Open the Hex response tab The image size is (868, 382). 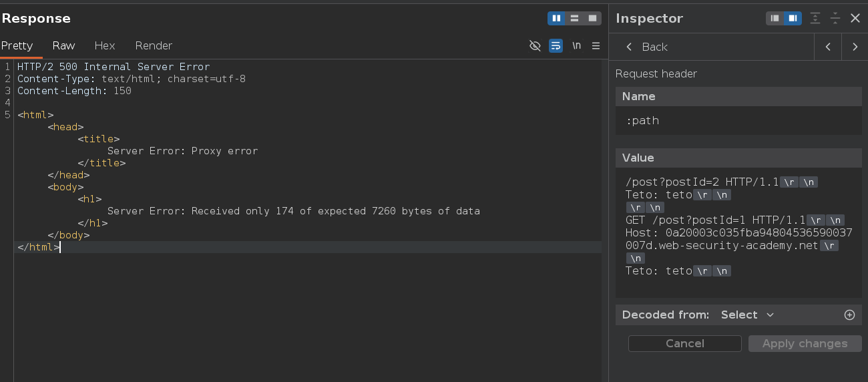point(105,45)
